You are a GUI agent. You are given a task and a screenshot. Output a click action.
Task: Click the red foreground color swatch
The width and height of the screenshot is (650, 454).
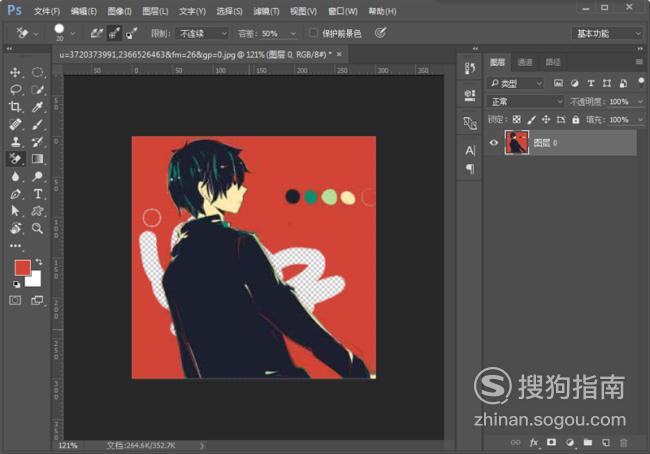[22, 267]
